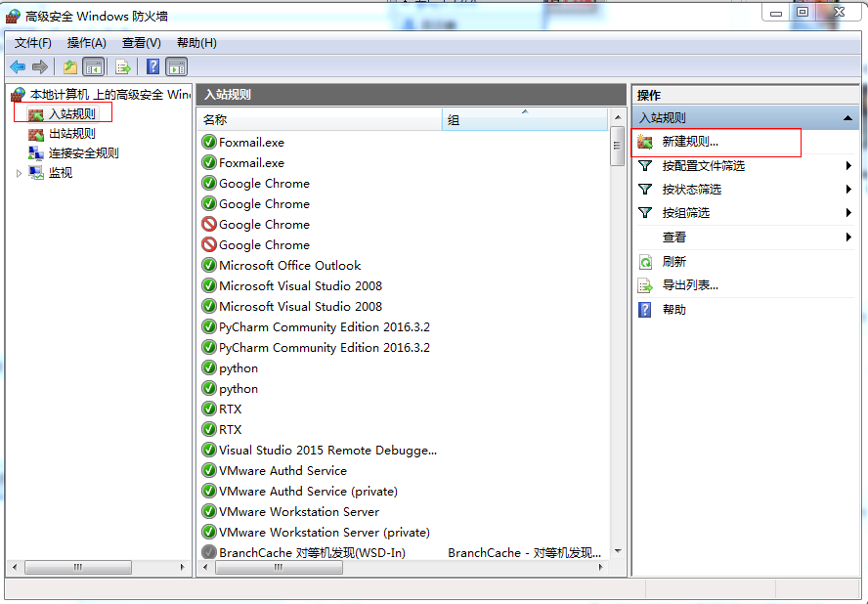This screenshot has height=604, width=868.
Task: Click the question mark icon beside 帮助
Action: tap(645, 310)
